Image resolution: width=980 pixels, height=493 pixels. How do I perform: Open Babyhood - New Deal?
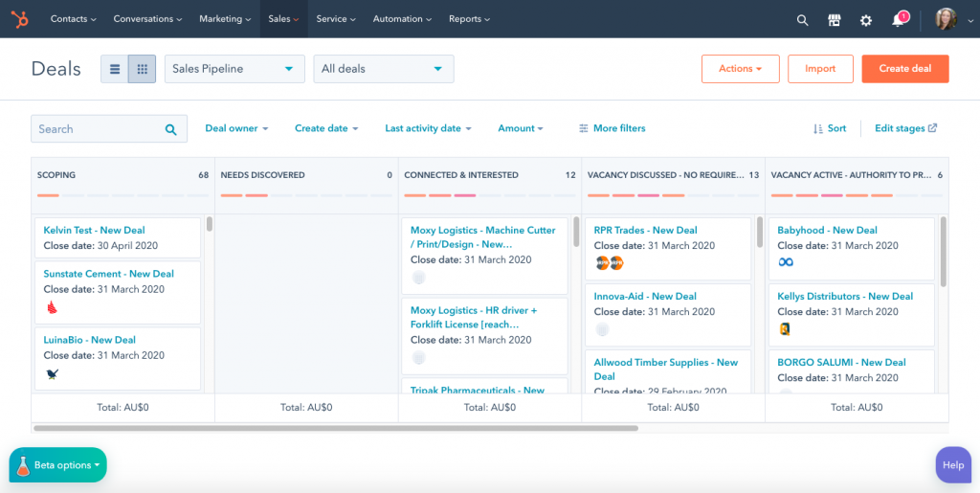tap(828, 230)
